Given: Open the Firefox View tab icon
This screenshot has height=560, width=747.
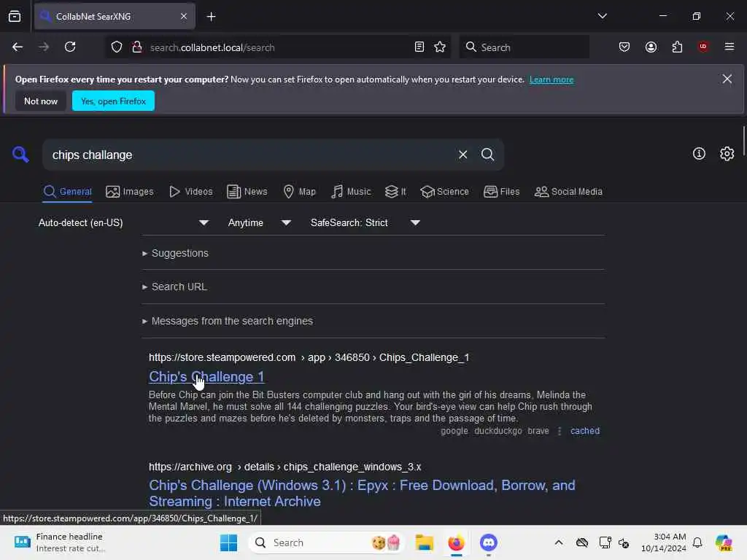Looking at the screenshot, I should tap(15, 16).
